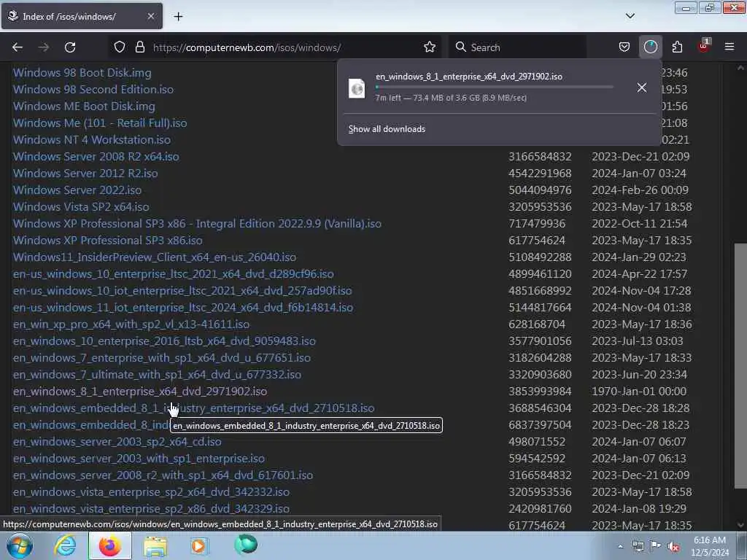Download Windows ME Boot Disk.img
The width and height of the screenshot is (747, 560).
(x=84, y=106)
